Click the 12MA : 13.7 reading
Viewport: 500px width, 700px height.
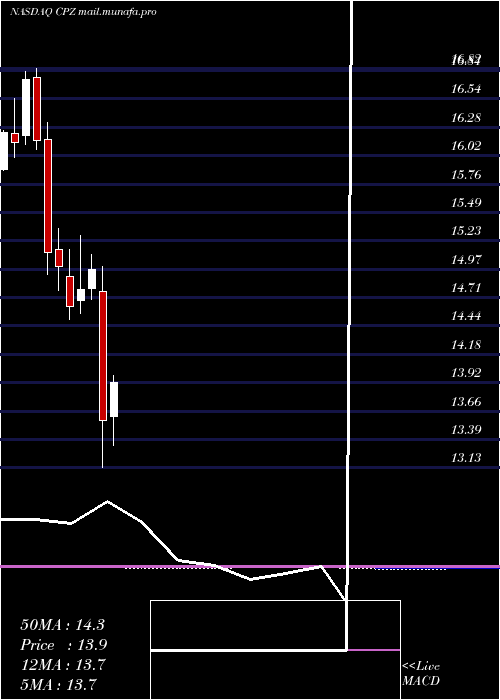click(62, 665)
